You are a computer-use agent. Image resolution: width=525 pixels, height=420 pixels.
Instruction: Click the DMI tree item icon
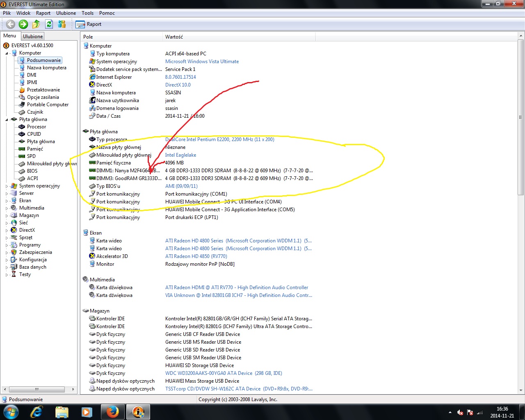[22, 75]
